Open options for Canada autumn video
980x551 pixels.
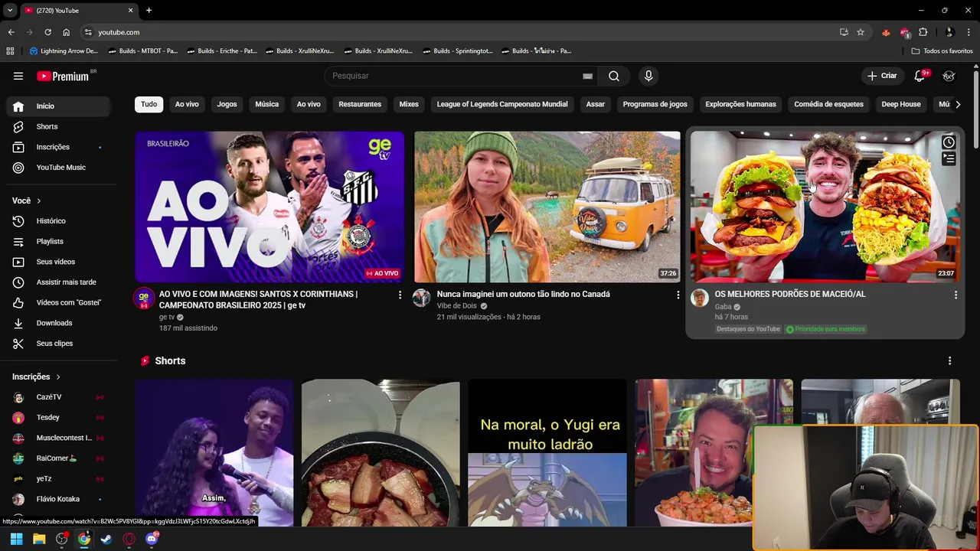coord(678,295)
